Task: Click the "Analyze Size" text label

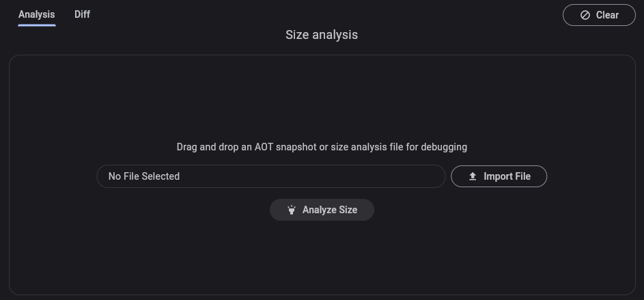Action: tap(330, 210)
